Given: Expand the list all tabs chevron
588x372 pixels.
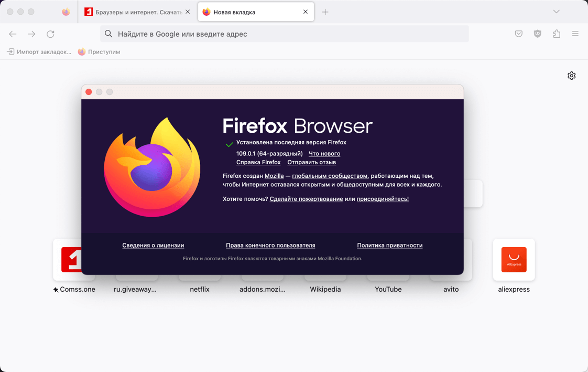Looking at the screenshot, I should 557,12.
